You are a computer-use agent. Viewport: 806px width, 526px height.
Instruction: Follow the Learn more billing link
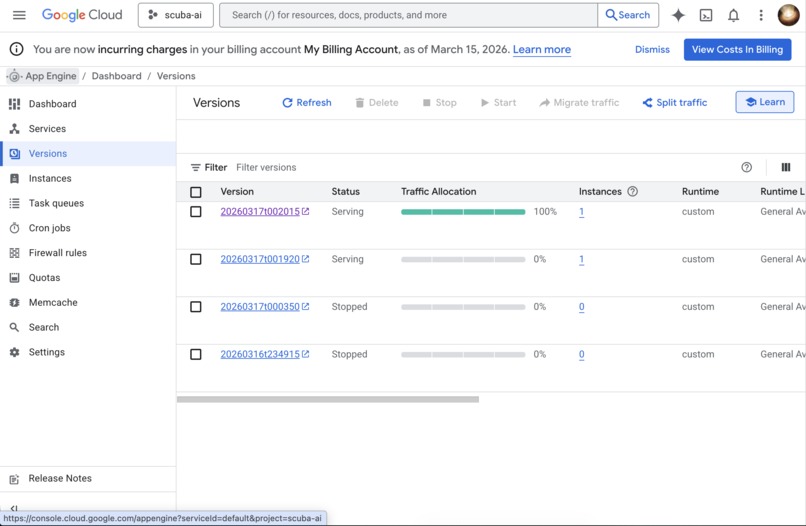click(x=542, y=49)
